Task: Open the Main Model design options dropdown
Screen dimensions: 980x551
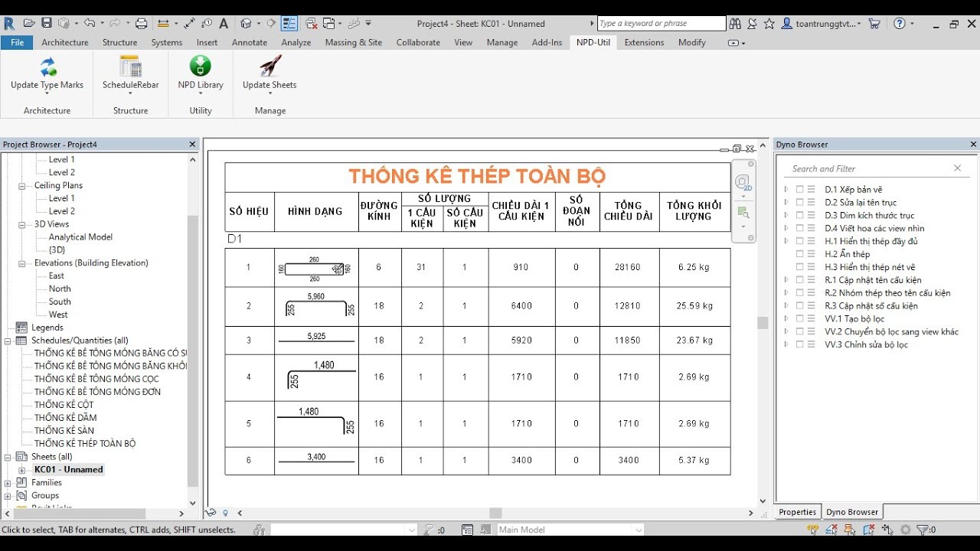Action: [x=570, y=530]
